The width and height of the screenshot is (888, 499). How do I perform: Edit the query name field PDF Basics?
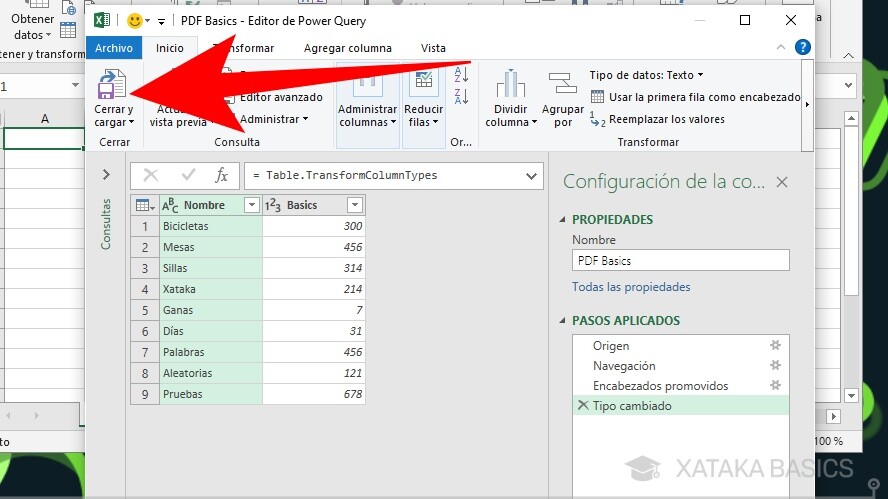tap(681, 261)
